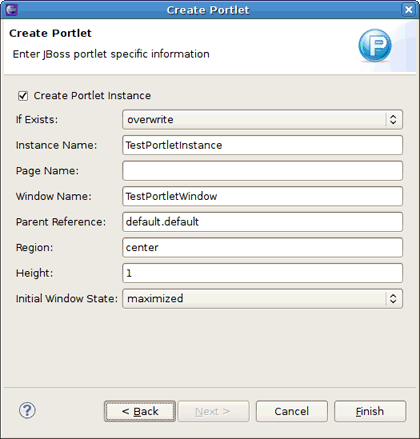Click the Parent Reference label
This screenshot has width=420, height=439.
click(x=61, y=222)
